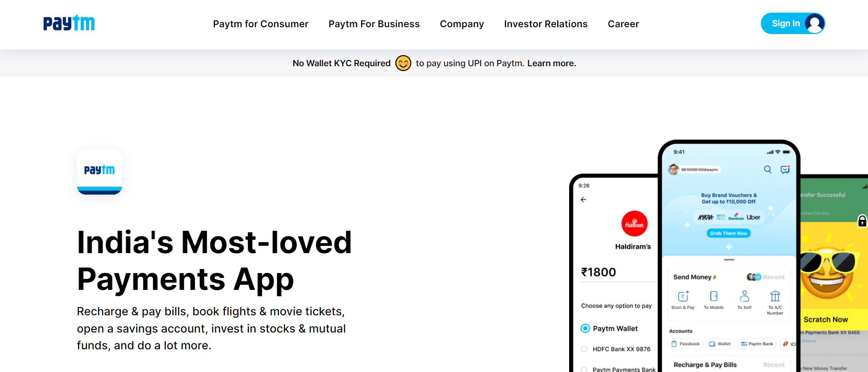This screenshot has width=868, height=372.
Task: Tap the Grab Them Now button
Action: tap(729, 233)
